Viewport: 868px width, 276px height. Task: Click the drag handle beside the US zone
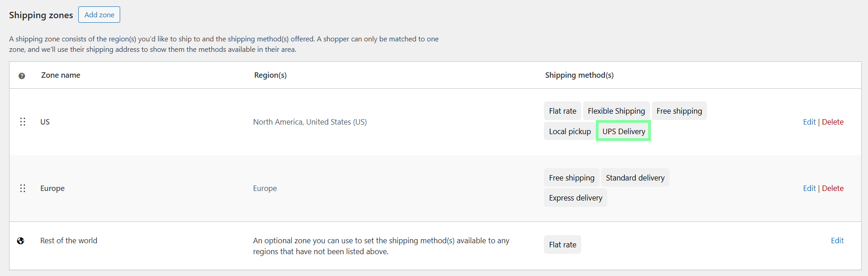[23, 121]
